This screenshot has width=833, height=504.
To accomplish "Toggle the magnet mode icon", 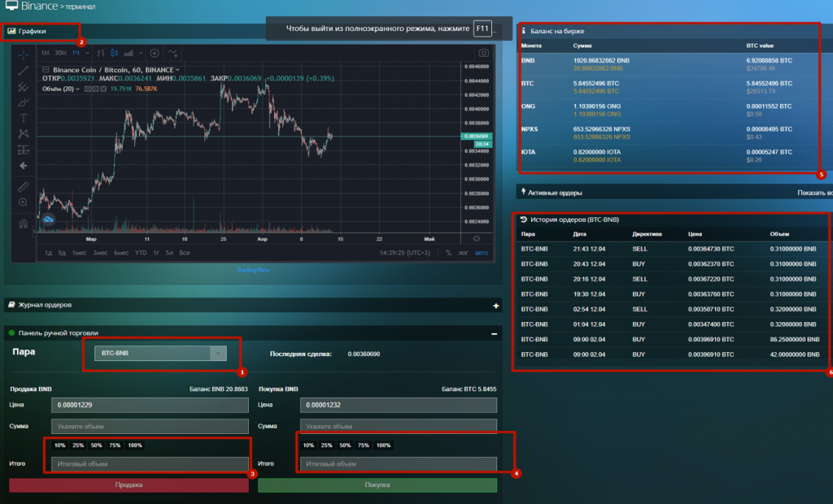I will pos(24,224).
